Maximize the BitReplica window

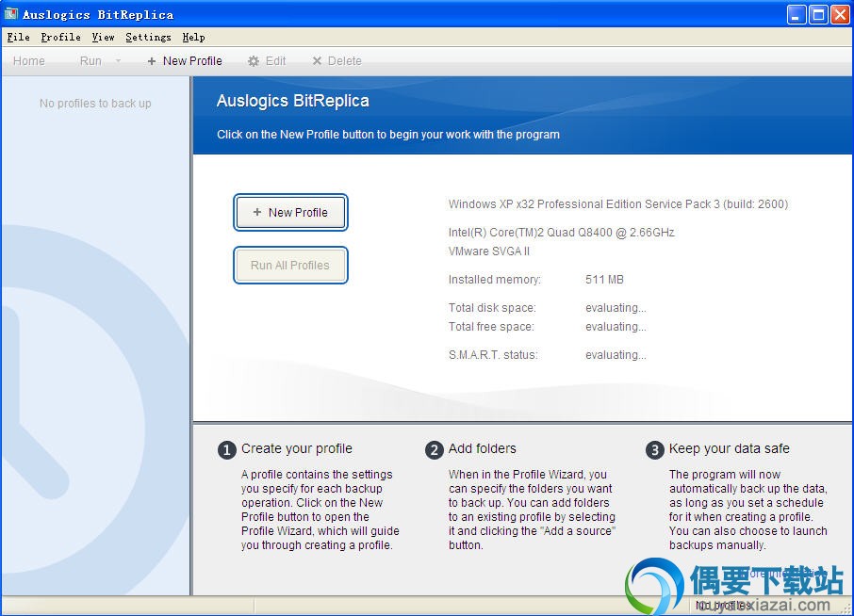point(818,15)
